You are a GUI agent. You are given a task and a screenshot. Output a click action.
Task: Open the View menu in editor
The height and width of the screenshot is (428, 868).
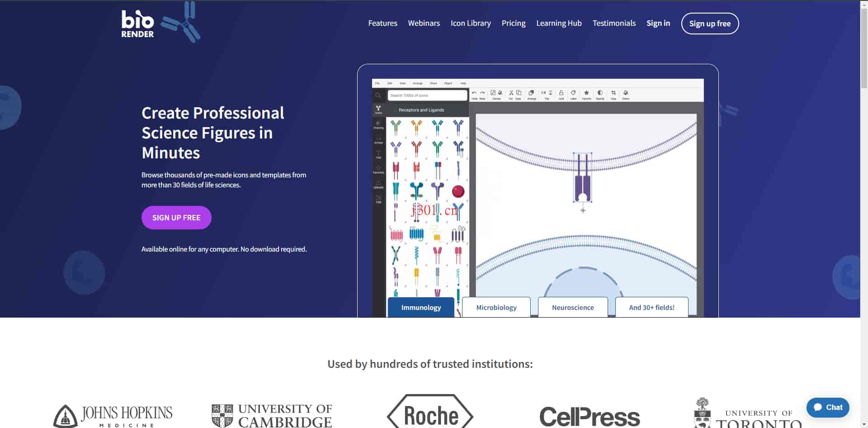tap(402, 83)
